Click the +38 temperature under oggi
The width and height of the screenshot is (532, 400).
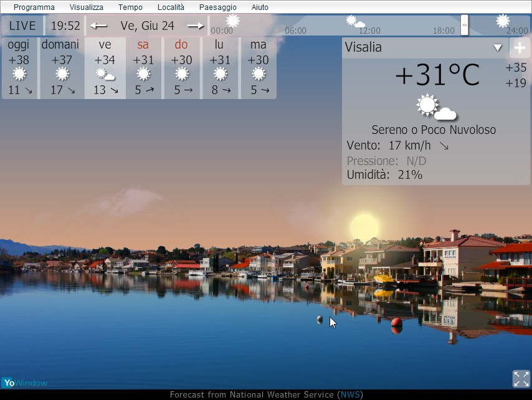19,60
